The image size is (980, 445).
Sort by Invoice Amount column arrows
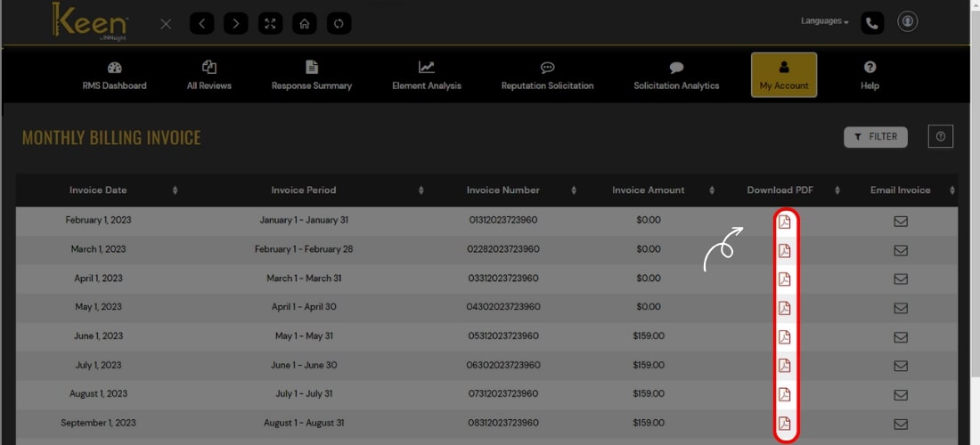click(x=712, y=190)
